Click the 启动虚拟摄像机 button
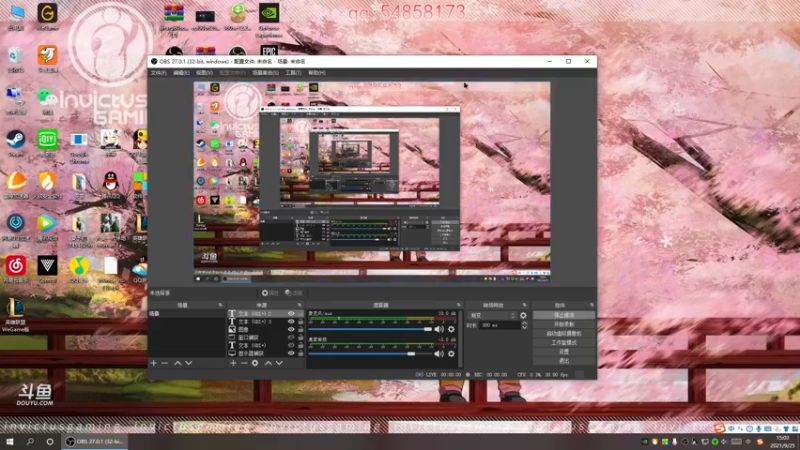The height and width of the screenshot is (450, 800). pyautogui.click(x=564, y=334)
